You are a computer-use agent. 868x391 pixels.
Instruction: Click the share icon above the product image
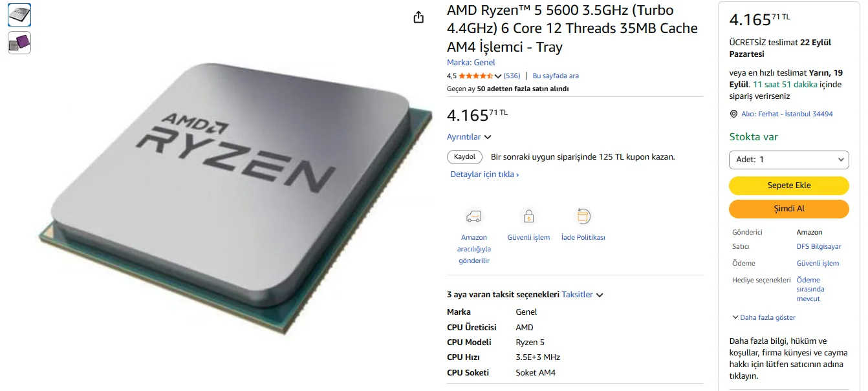point(418,17)
